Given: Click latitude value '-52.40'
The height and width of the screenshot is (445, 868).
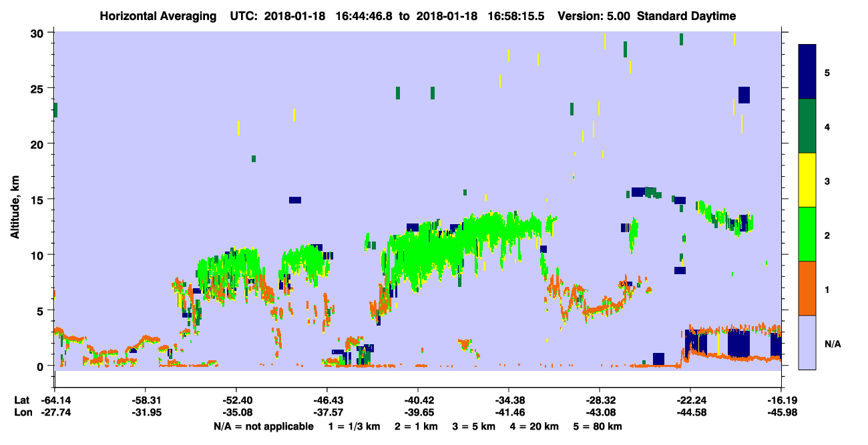Looking at the screenshot, I should pyautogui.click(x=236, y=400).
